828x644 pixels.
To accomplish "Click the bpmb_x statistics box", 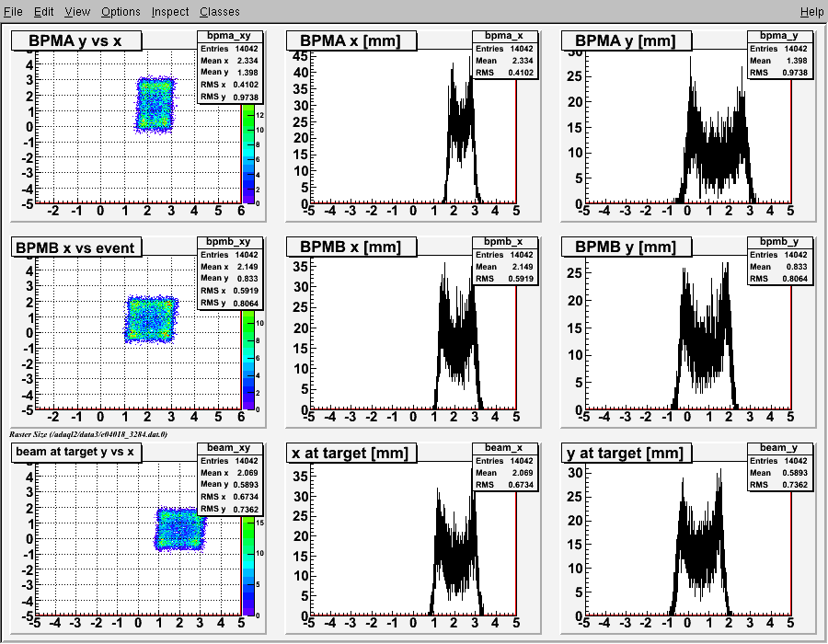I will [505, 260].
